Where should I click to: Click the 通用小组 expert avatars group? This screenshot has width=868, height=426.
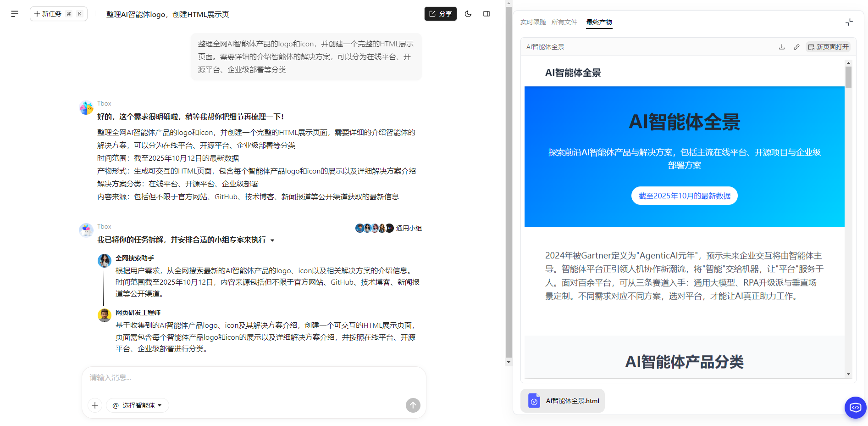coord(388,228)
